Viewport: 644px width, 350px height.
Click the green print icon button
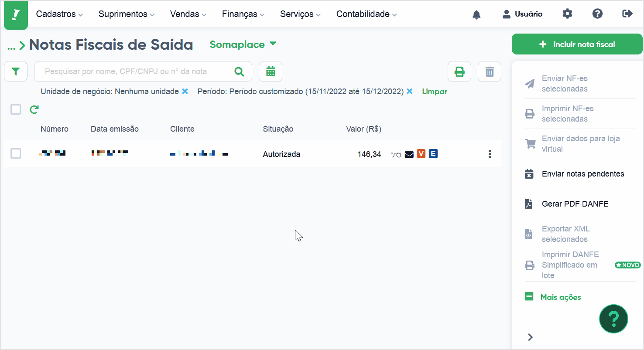459,71
